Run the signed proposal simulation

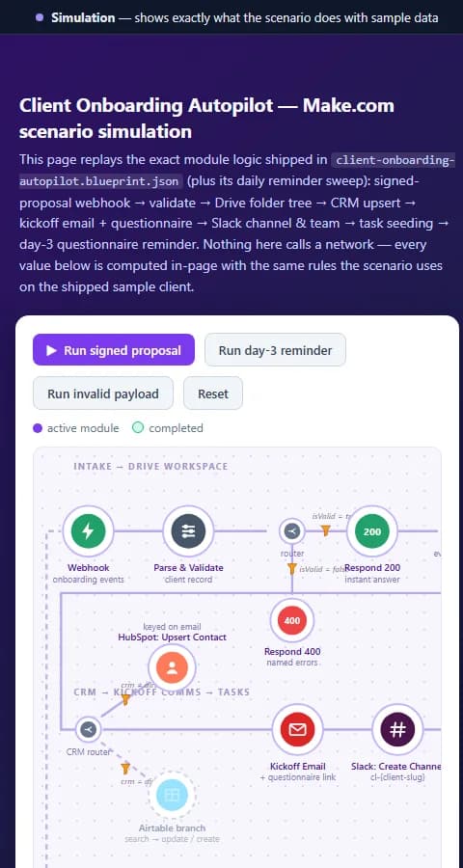point(114,350)
